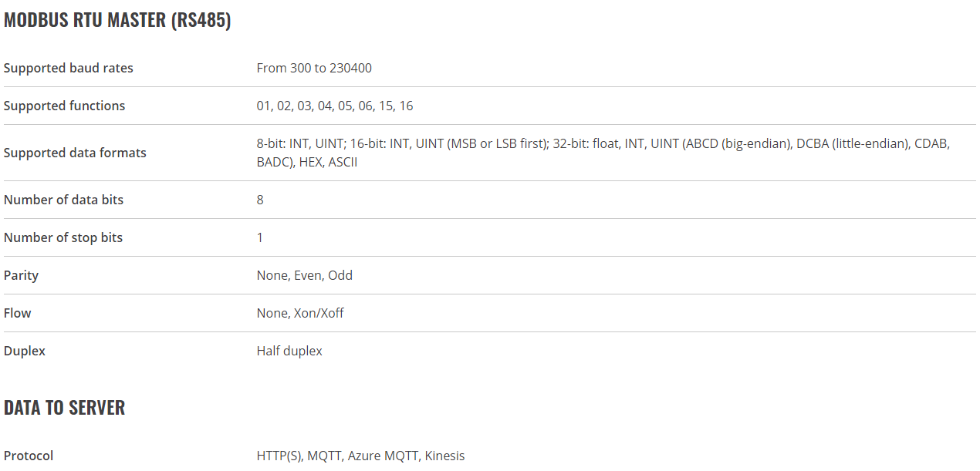The width and height of the screenshot is (980, 471).
Task: Click the Number of stop bits label
Action: click(63, 237)
